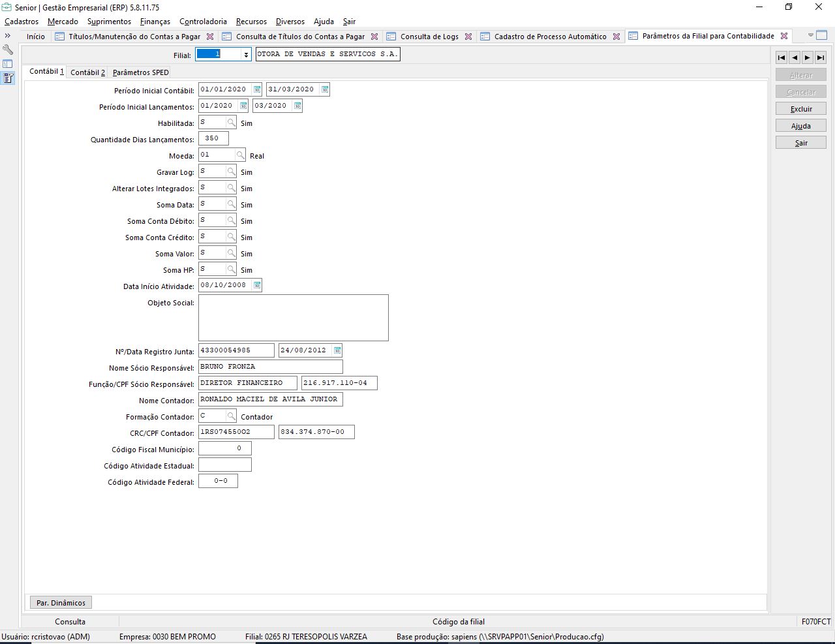Image resolution: width=835 pixels, height=644 pixels.
Task: Click next record navigation arrow
Action: 808,57
